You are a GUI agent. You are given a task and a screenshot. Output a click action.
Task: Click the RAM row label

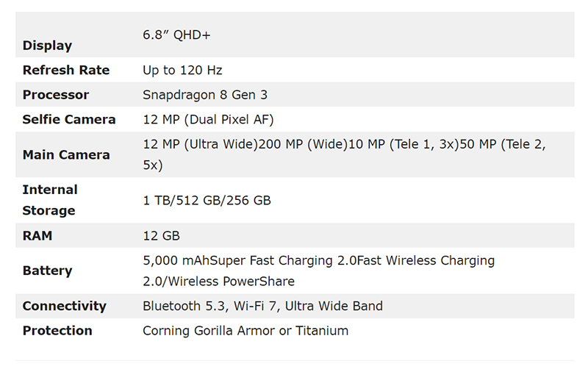pyautogui.click(x=37, y=236)
